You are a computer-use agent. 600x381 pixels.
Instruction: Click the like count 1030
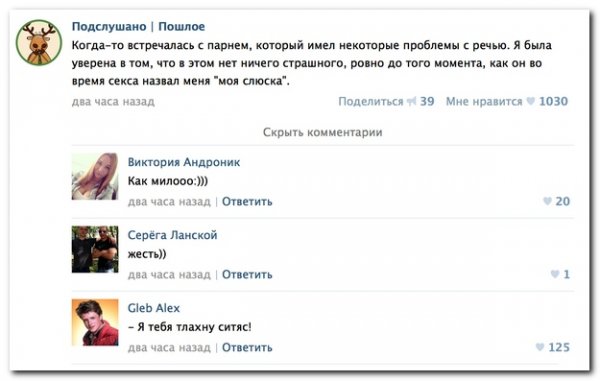point(553,101)
